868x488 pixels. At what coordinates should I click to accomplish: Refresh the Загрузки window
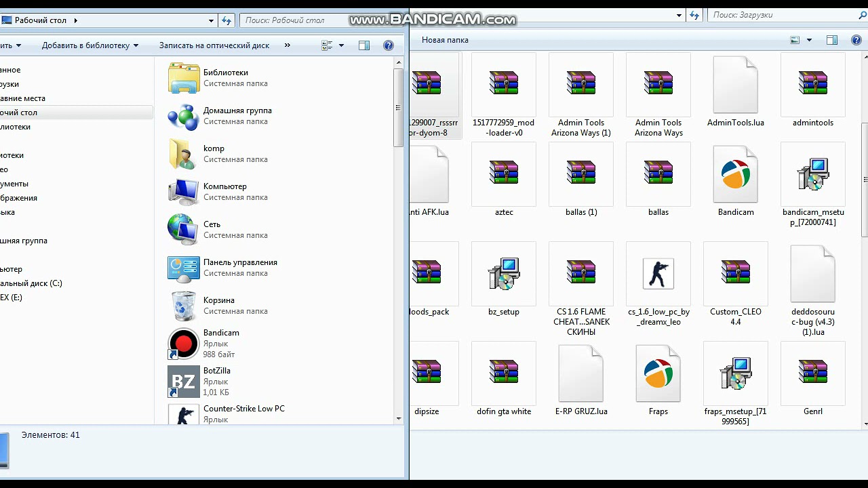click(x=694, y=15)
